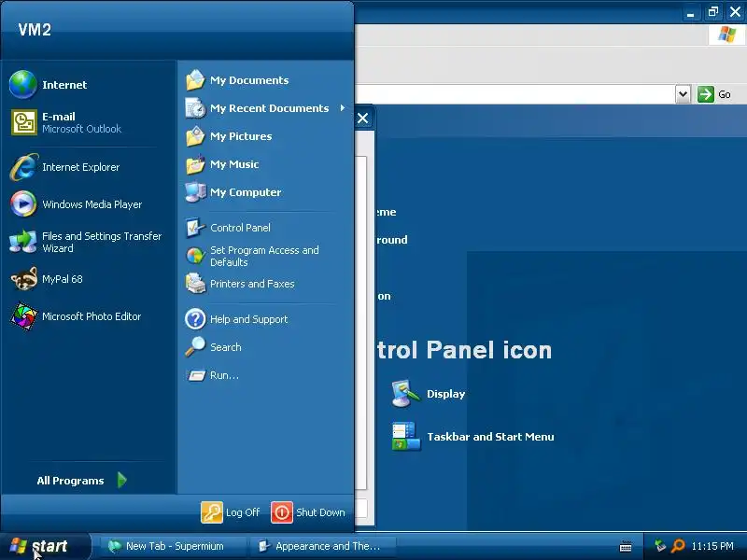
Task: Restore down the Control Panel window
Action: pos(713,12)
